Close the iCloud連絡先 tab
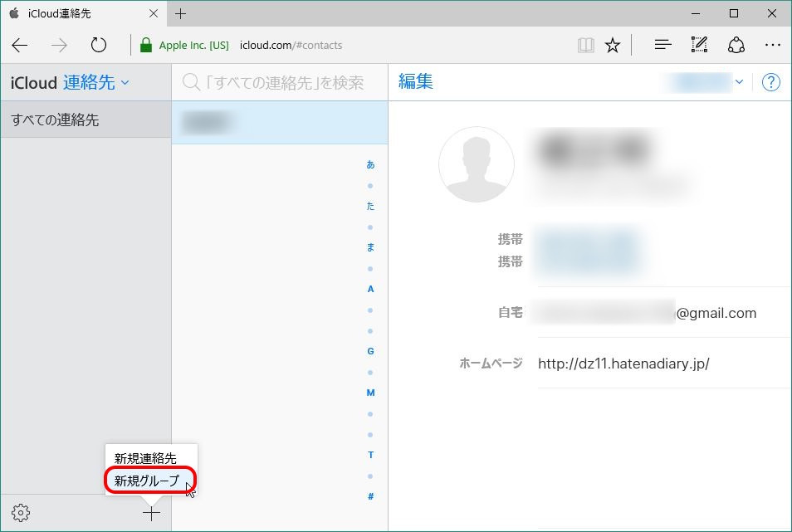Viewport: 792px width, 532px height. [x=154, y=13]
